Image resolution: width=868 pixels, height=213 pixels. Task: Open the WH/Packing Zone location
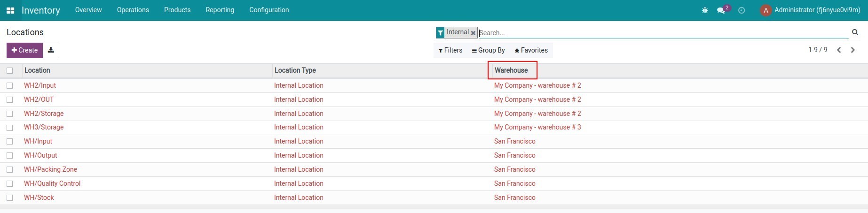pyautogui.click(x=50, y=169)
